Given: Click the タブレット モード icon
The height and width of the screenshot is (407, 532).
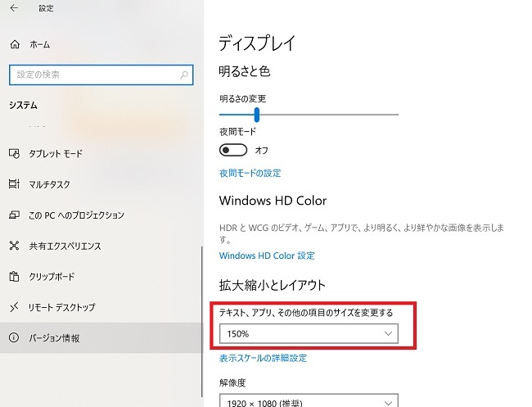Looking at the screenshot, I should [14, 153].
